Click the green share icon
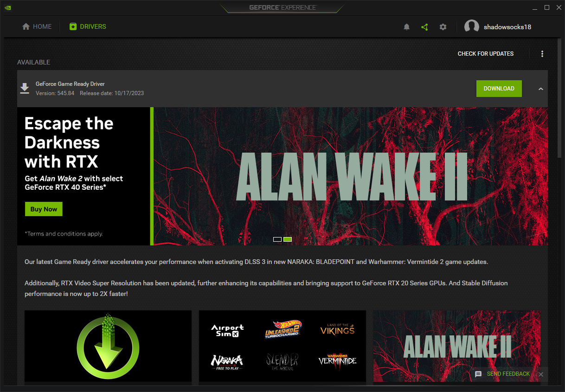Screen dimensions: 565x392 coord(424,27)
